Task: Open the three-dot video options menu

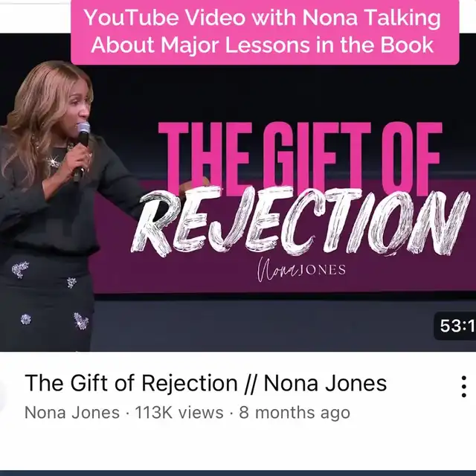Action: coord(463,387)
